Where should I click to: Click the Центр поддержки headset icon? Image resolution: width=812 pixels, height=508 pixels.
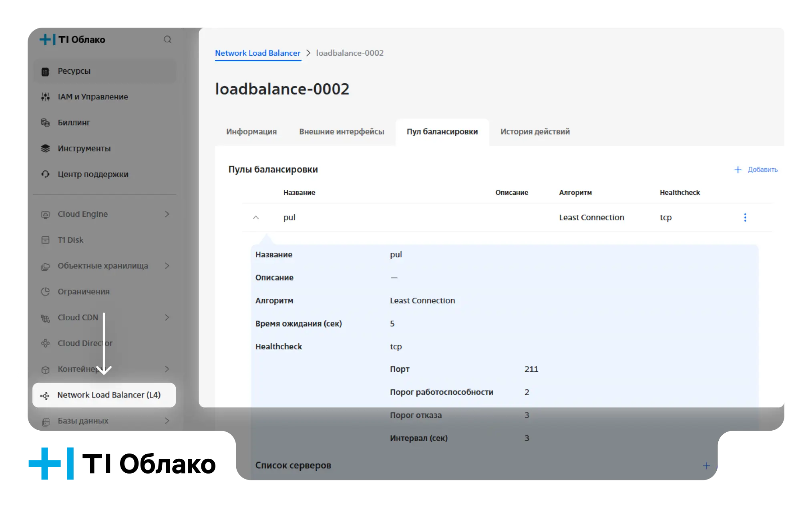click(45, 174)
